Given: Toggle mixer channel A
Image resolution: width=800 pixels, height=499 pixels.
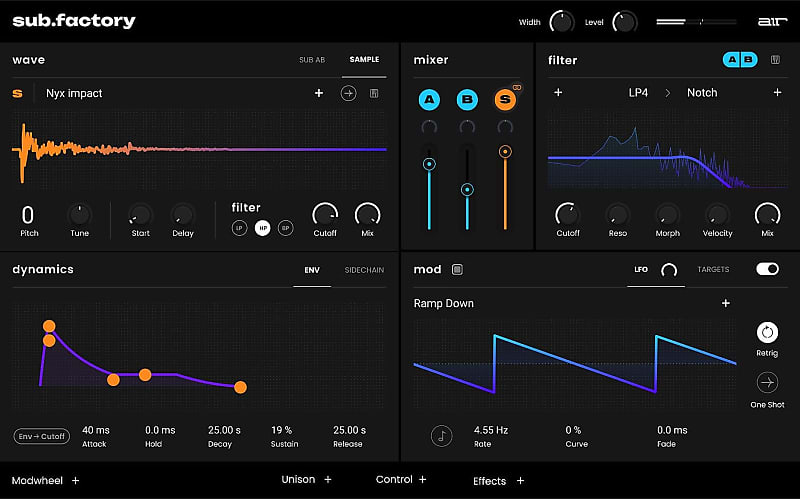Looking at the screenshot, I should point(429,99).
